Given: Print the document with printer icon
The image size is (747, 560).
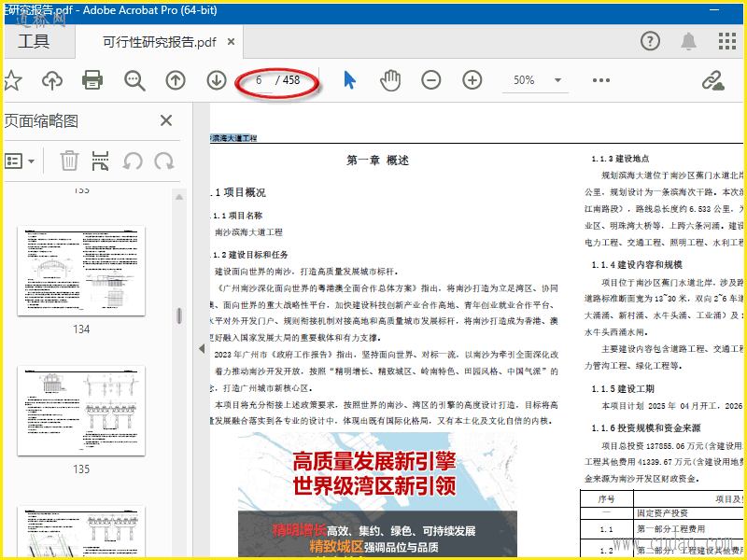Looking at the screenshot, I should coord(92,80).
